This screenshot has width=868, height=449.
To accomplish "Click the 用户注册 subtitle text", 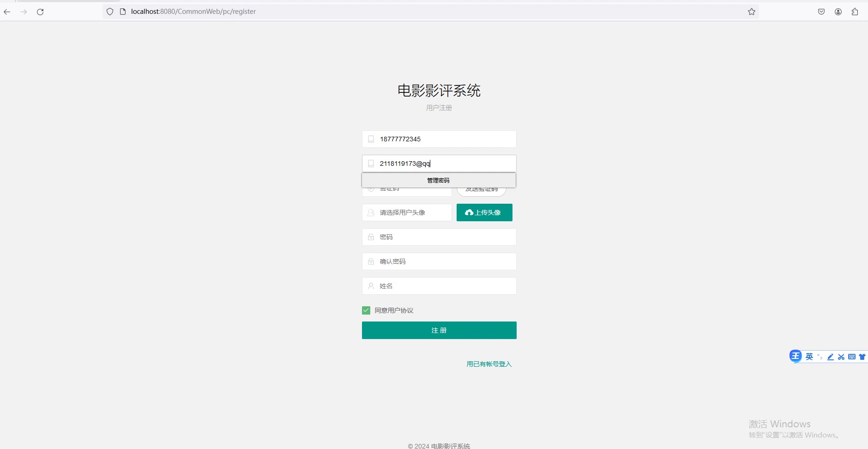I will pos(439,108).
